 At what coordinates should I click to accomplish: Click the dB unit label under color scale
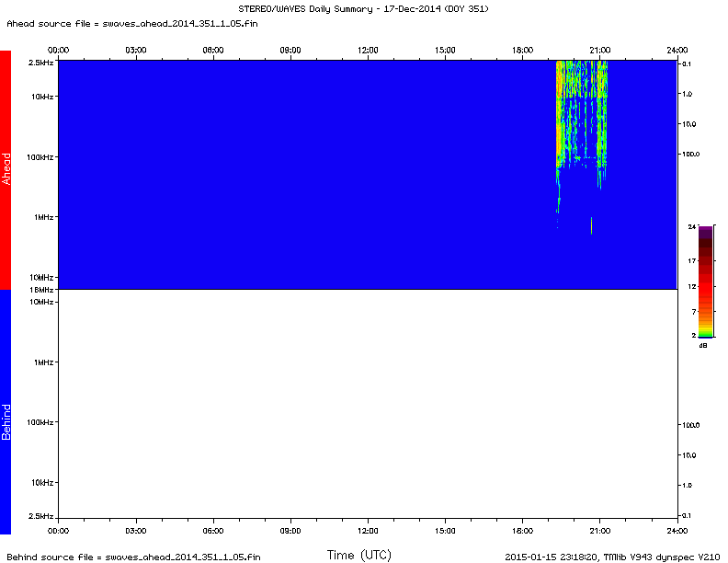coord(703,346)
